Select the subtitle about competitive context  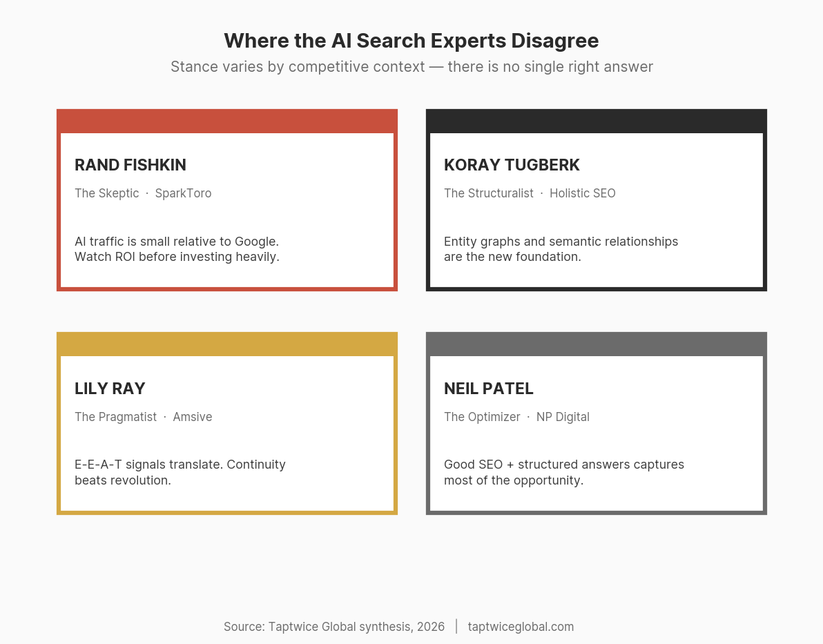pos(411,66)
